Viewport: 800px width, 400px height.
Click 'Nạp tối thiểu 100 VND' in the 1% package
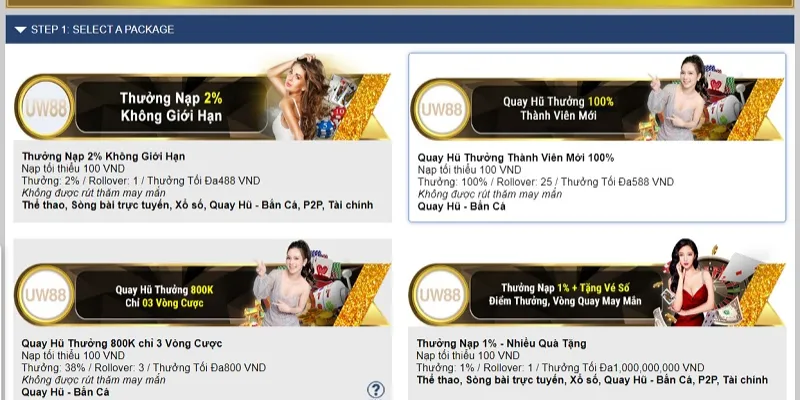coord(468,356)
